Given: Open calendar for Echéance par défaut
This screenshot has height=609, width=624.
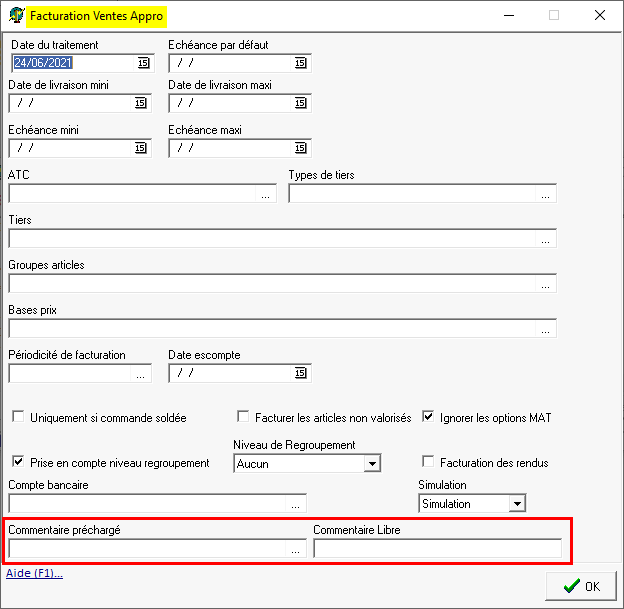Looking at the screenshot, I should click(x=300, y=63).
